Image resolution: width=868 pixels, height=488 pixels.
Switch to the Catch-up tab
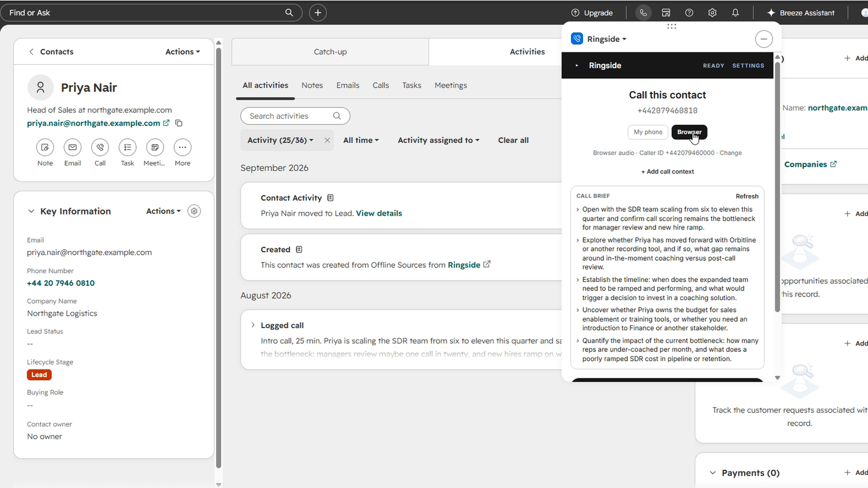click(330, 52)
